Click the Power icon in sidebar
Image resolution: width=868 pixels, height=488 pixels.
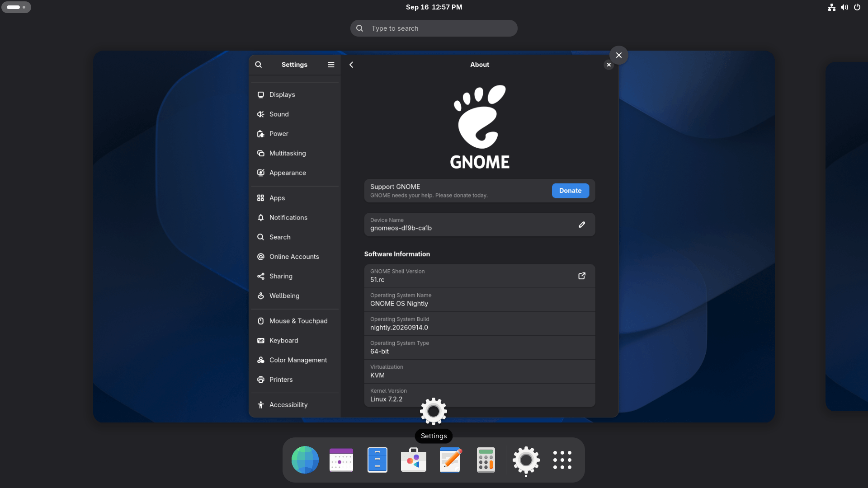pyautogui.click(x=261, y=134)
